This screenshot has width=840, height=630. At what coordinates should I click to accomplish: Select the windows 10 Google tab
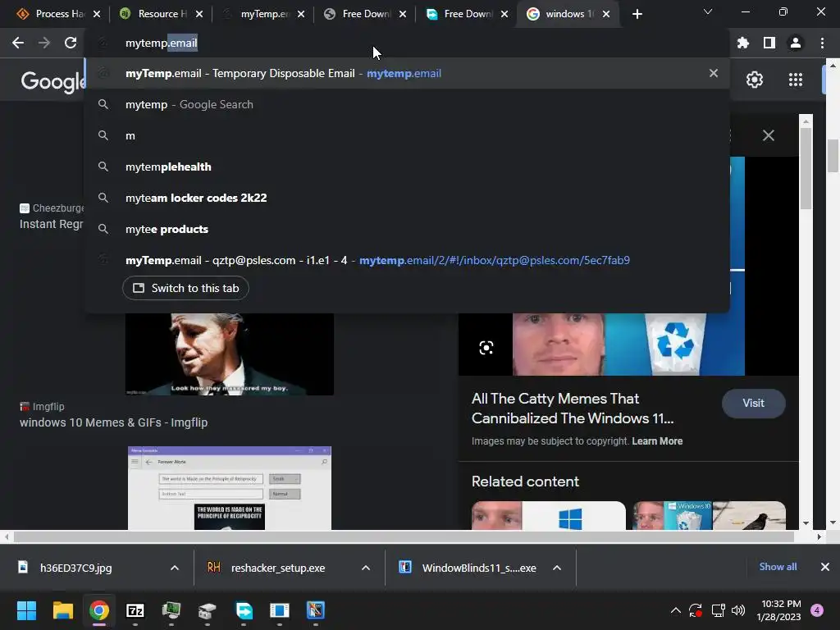[x=561, y=14]
